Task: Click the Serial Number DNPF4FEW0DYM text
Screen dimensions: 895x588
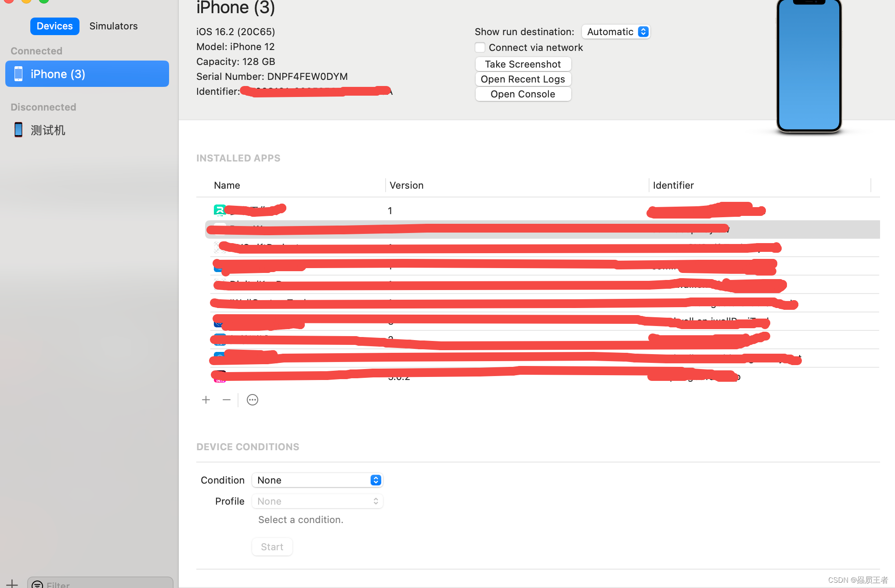Action: [x=272, y=76]
